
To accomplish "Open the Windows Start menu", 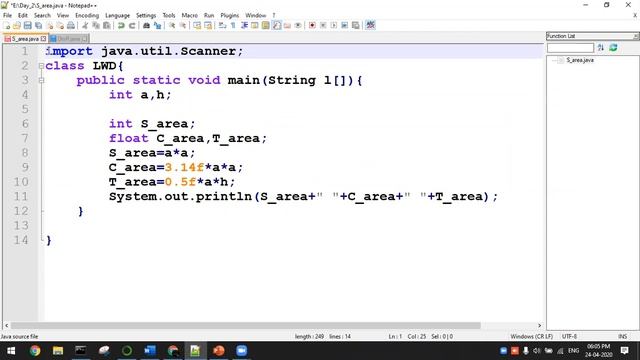I will coord(11,351).
